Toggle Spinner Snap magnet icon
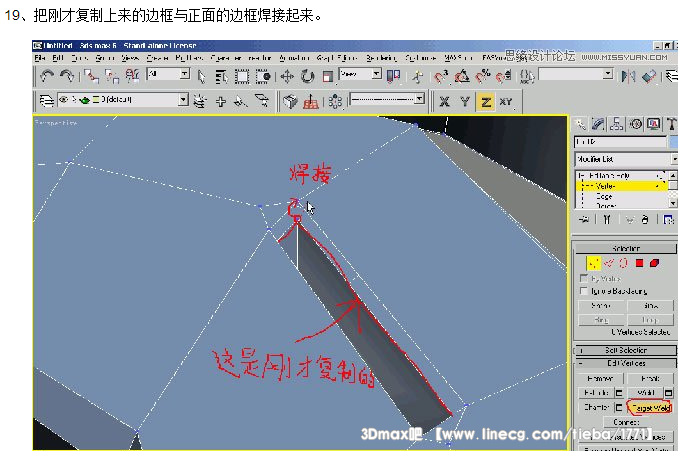 pyautogui.click(x=504, y=77)
